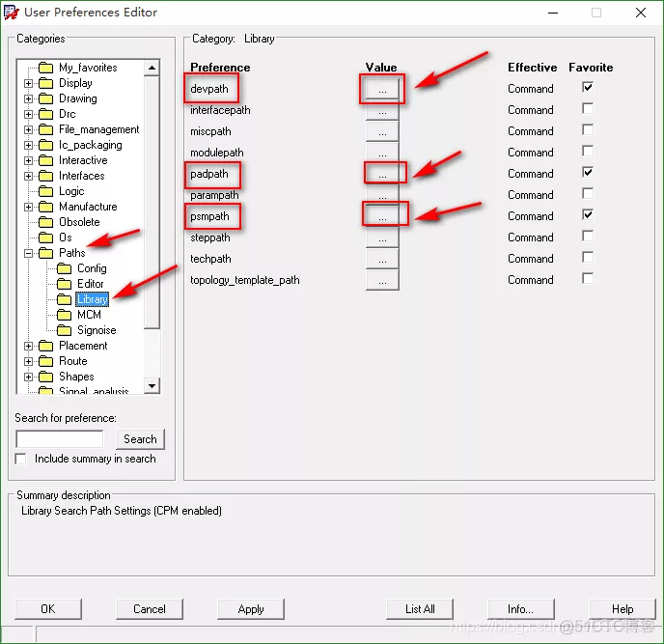Click the Manufacture folder icon
The height and width of the screenshot is (644, 664).
(45, 207)
